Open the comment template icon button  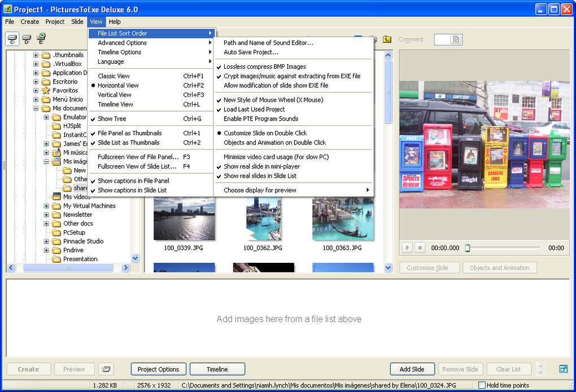coord(456,39)
